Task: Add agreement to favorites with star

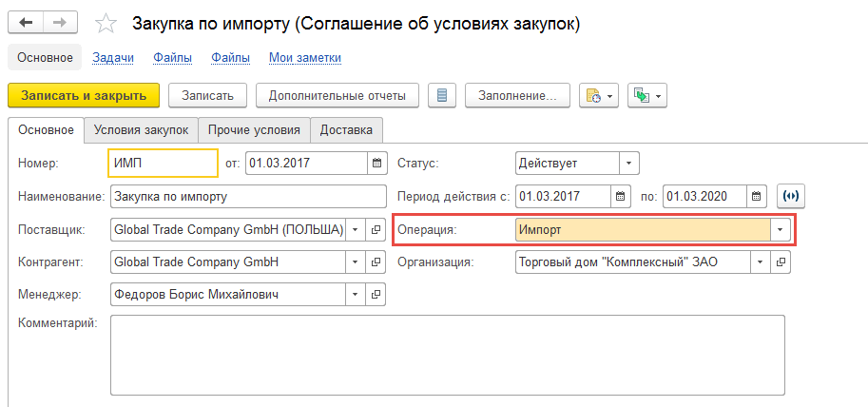Action: click(x=108, y=22)
